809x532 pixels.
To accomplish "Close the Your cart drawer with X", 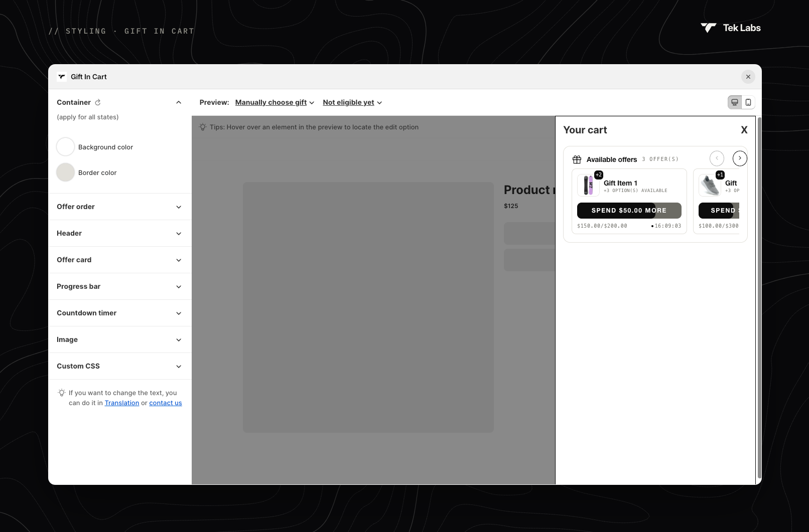I will [744, 130].
